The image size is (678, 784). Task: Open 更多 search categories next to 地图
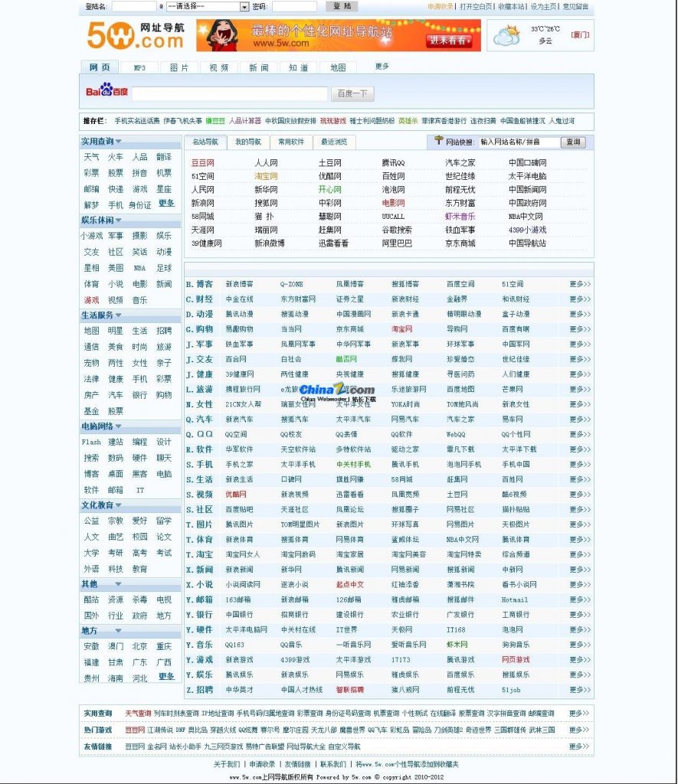(x=382, y=67)
